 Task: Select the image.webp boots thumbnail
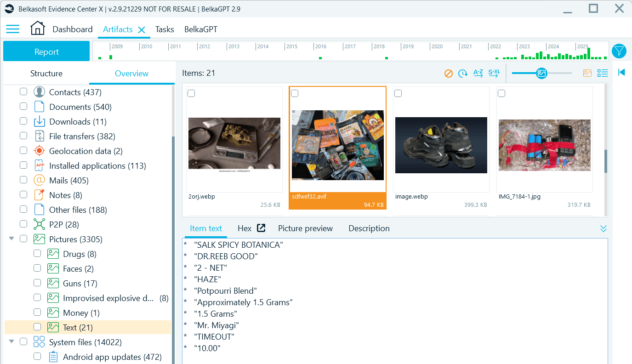click(441, 145)
